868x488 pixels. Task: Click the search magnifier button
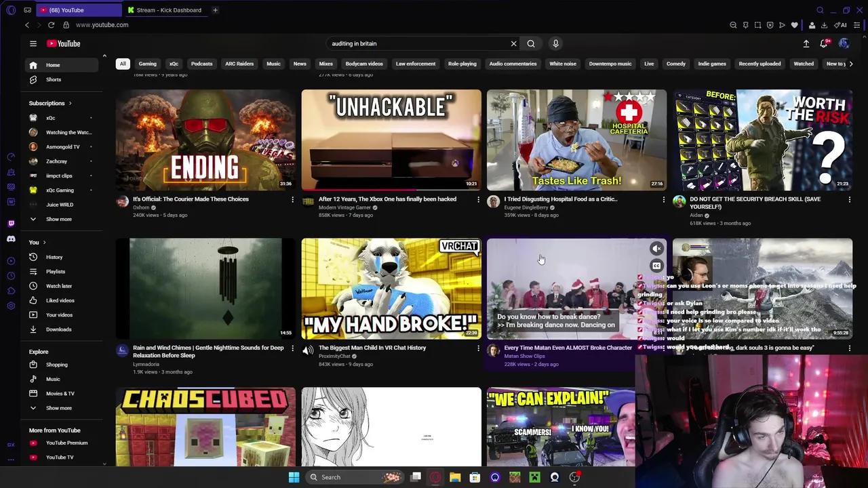click(x=531, y=43)
